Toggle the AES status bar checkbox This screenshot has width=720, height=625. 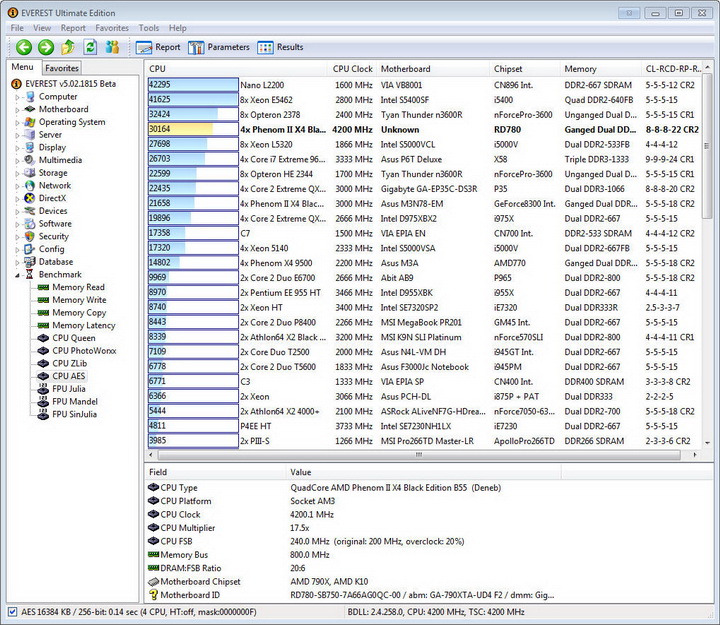pyautogui.click(x=12, y=612)
